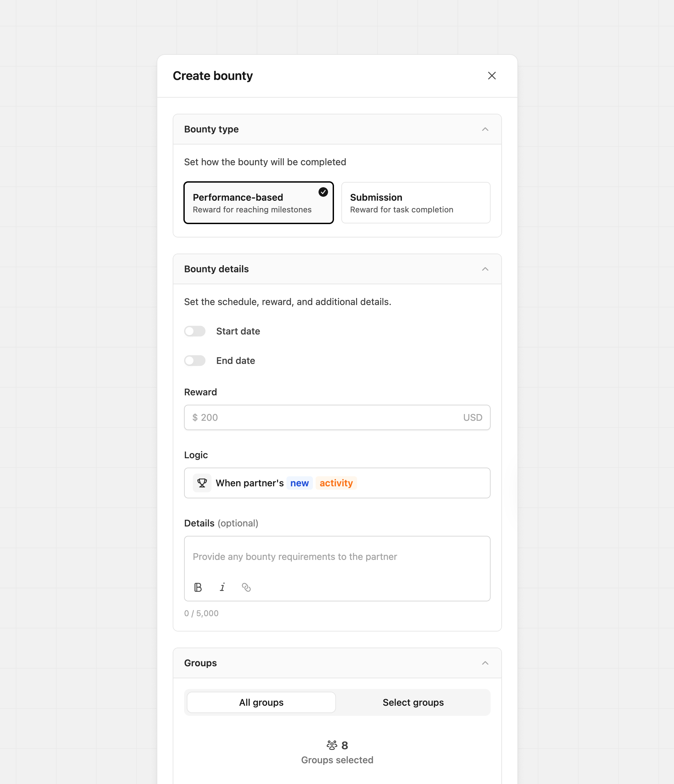
Task: Apply bold formatting in Details editor
Action: click(198, 587)
